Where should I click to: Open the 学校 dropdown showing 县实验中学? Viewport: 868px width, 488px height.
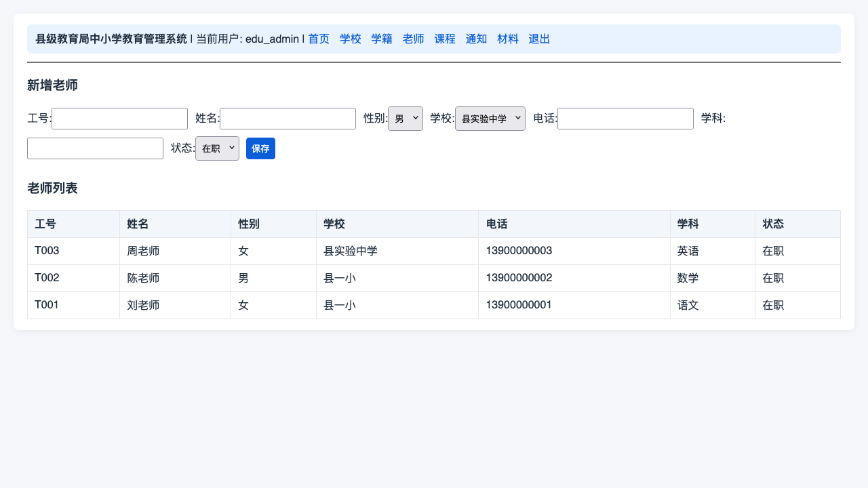point(490,119)
